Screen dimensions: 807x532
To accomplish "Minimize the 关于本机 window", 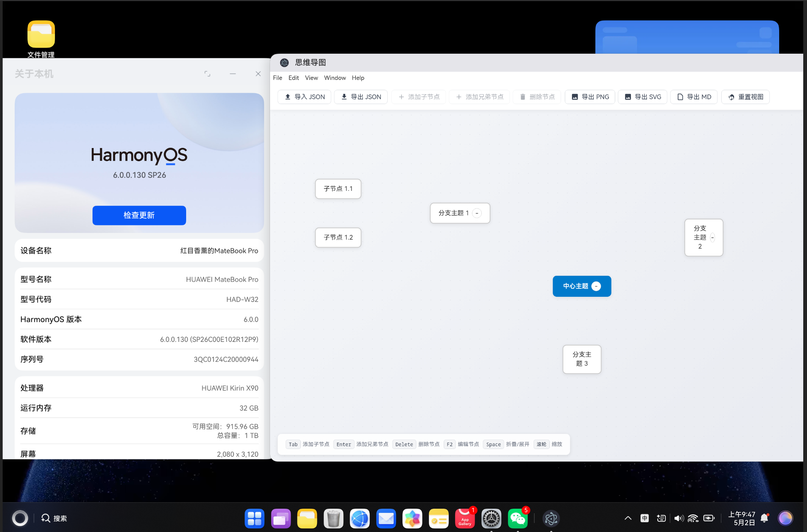I will (x=233, y=74).
